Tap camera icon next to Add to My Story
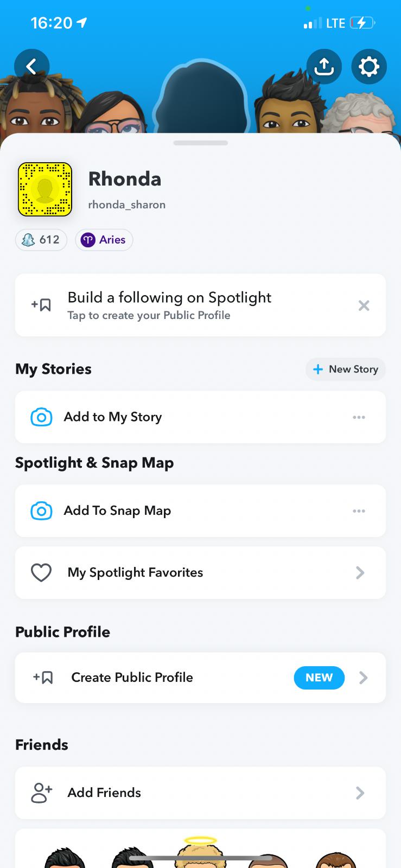Image resolution: width=401 pixels, height=868 pixels. click(42, 417)
